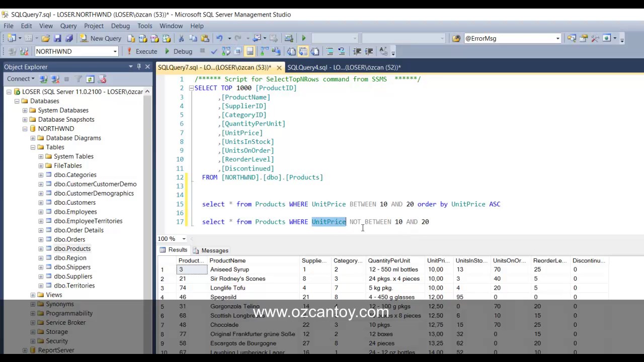Click the Decrease Indent icon
Screen dimensions: 644x362
click(x=357, y=51)
